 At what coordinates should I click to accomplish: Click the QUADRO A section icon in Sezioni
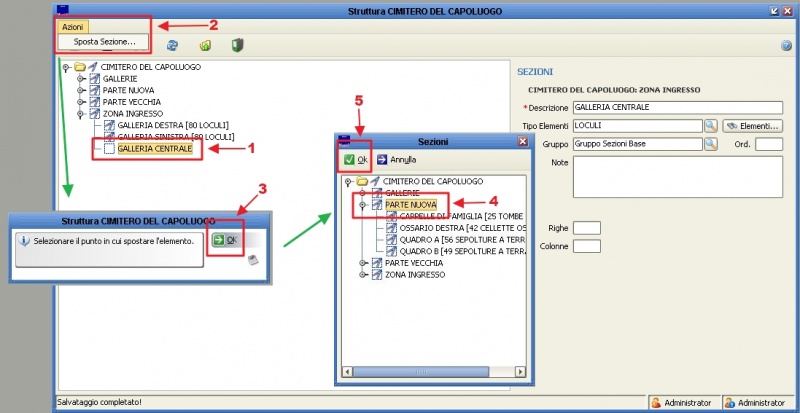[x=391, y=239]
